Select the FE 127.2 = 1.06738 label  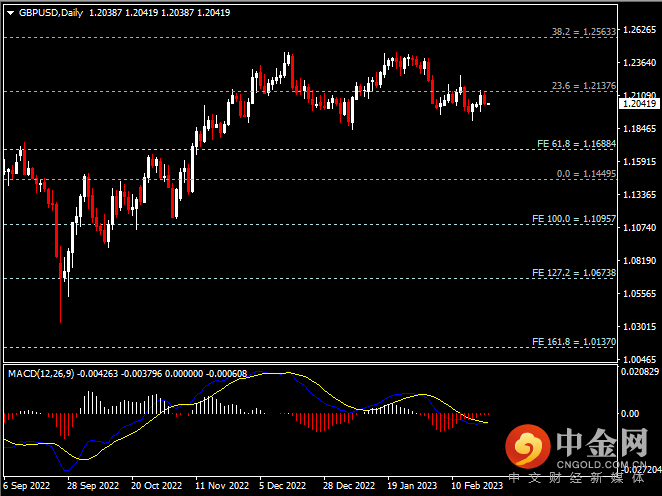tap(575, 272)
